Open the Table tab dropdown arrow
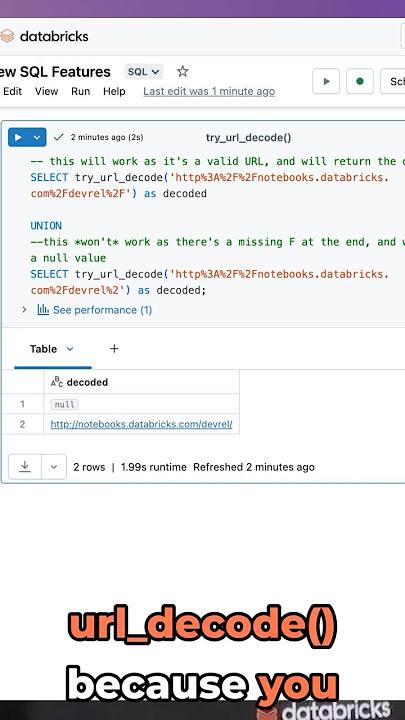405x720 pixels. (70, 349)
